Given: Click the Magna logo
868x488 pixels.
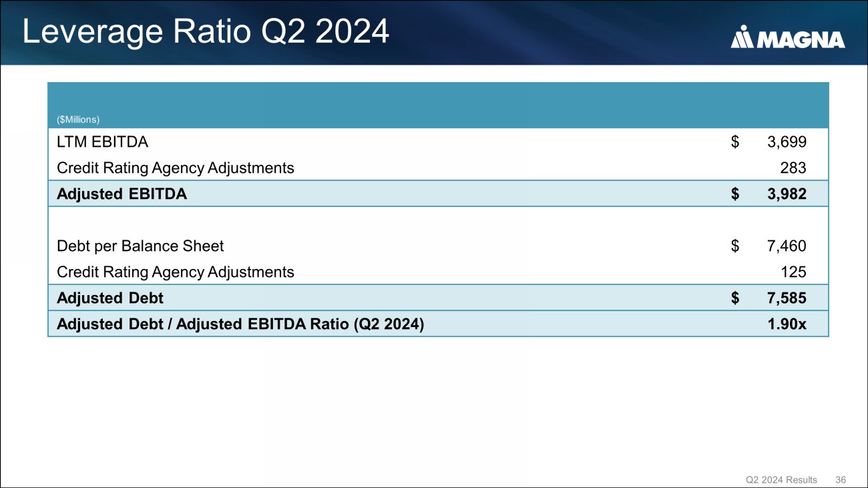Looking at the screenshot, I should click(787, 39).
